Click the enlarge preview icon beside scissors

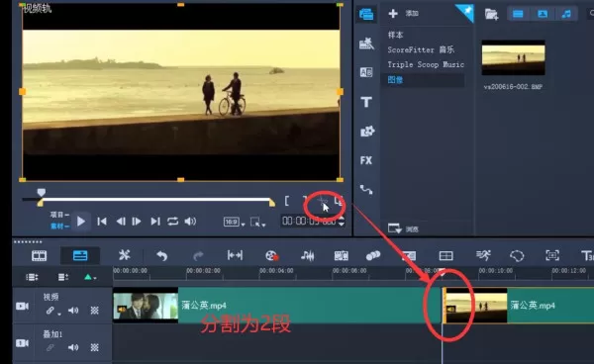(339, 201)
